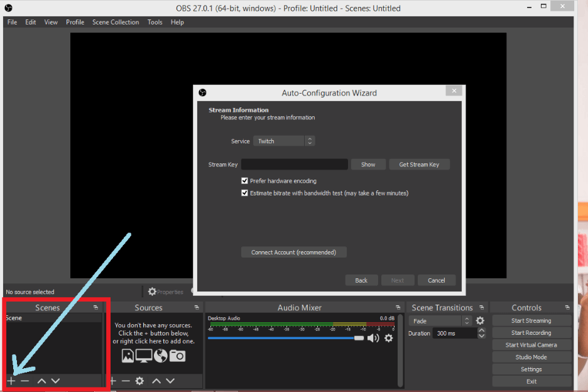The height and width of the screenshot is (392, 588).
Task: Go Back in the wizard
Action: click(361, 280)
